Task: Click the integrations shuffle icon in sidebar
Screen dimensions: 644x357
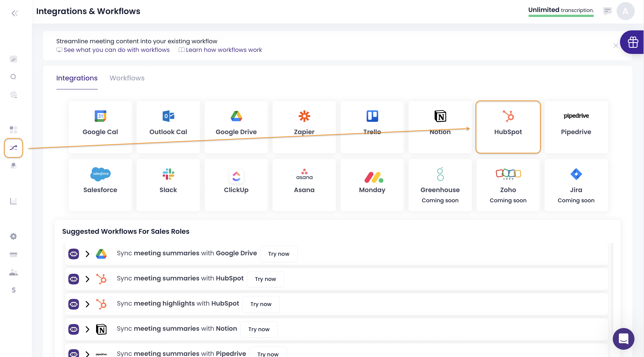Action: pos(14,148)
